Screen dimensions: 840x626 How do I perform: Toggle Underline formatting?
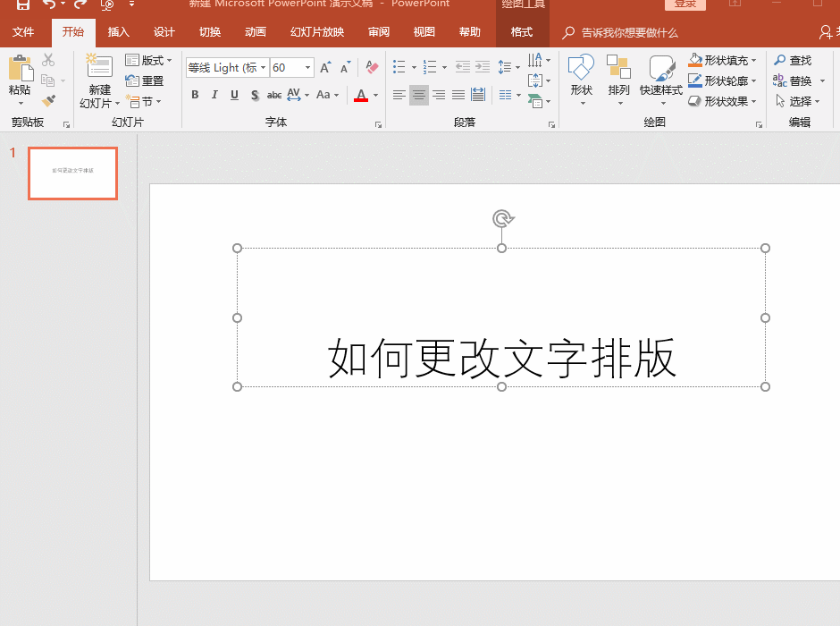pyautogui.click(x=233, y=94)
